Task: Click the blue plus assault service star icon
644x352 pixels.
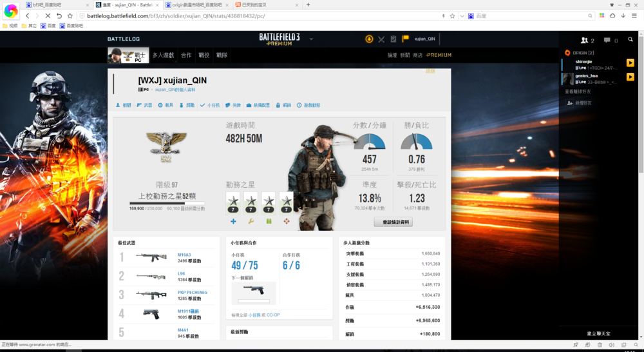Action: coord(233,221)
